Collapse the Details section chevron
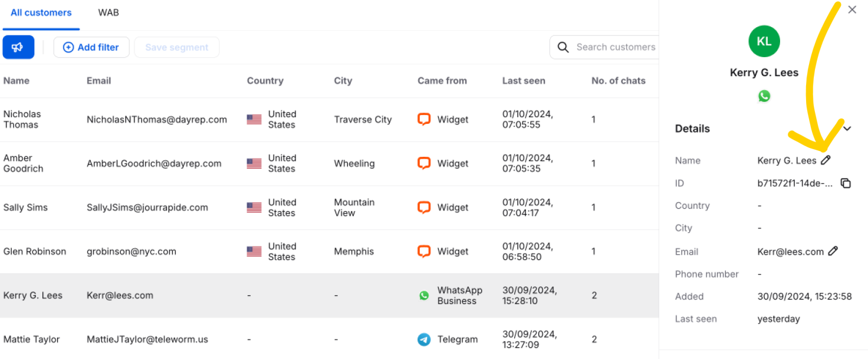Screen dimensions: 868x359 pos(847,129)
